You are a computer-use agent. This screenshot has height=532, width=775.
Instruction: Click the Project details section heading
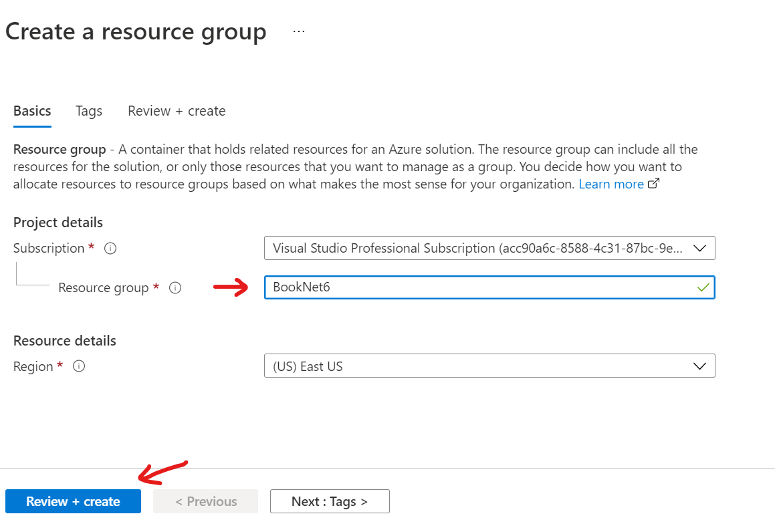58,223
